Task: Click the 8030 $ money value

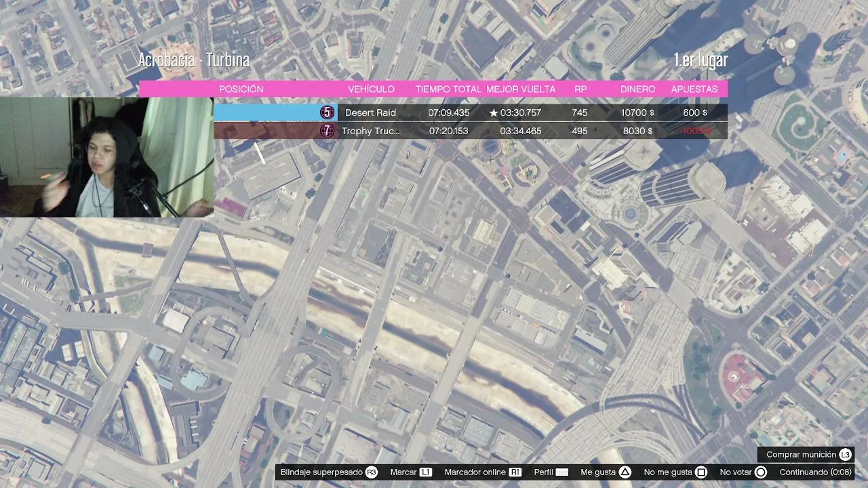Action: pos(637,131)
